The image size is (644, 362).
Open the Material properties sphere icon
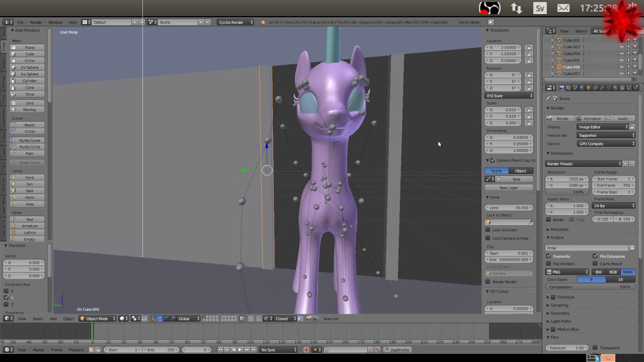click(x=615, y=88)
